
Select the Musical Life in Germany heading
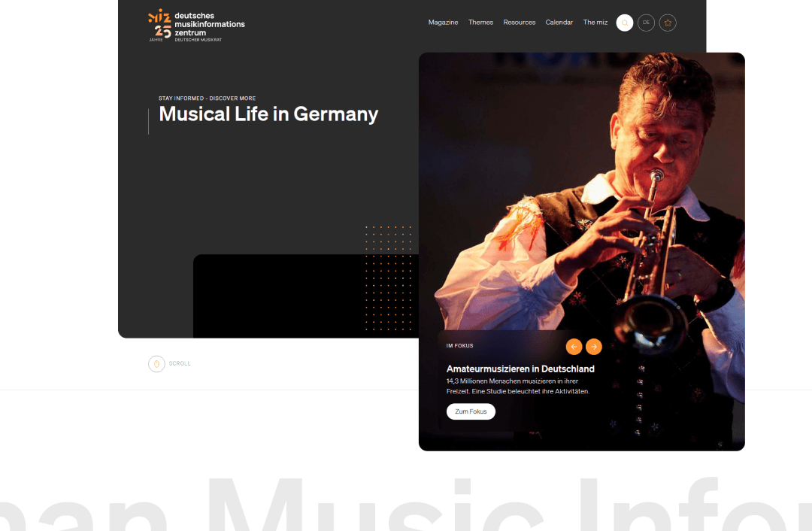pos(268,114)
